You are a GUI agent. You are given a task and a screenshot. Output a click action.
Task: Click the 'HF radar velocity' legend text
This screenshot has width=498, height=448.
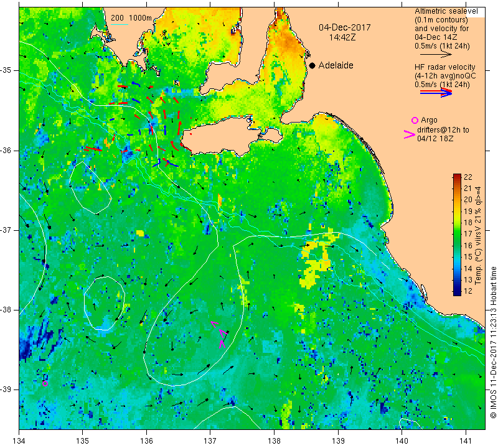point(444,67)
